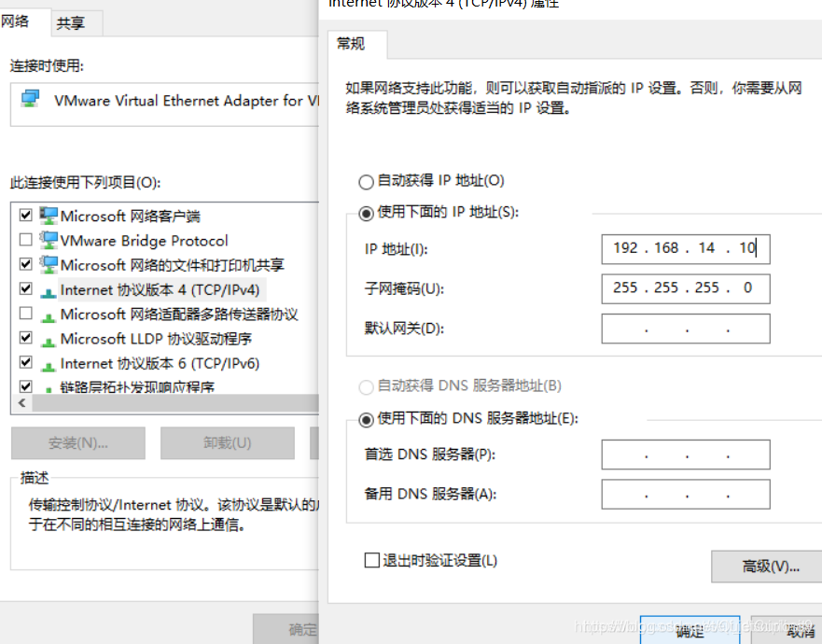Select the Microsoft 网络的文件和打印机共享 row text
This screenshot has height=644, width=822.
click(x=172, y=265)
